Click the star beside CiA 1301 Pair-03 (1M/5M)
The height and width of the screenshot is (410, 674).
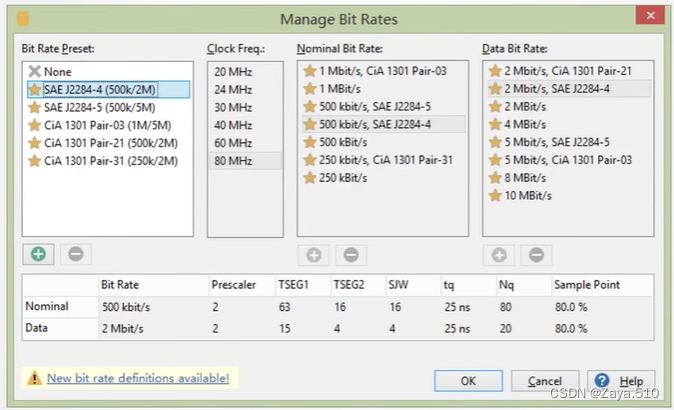(34, 125)
